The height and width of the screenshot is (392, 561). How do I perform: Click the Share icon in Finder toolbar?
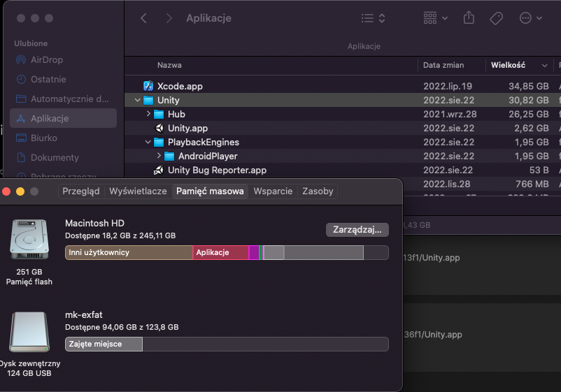469,17
